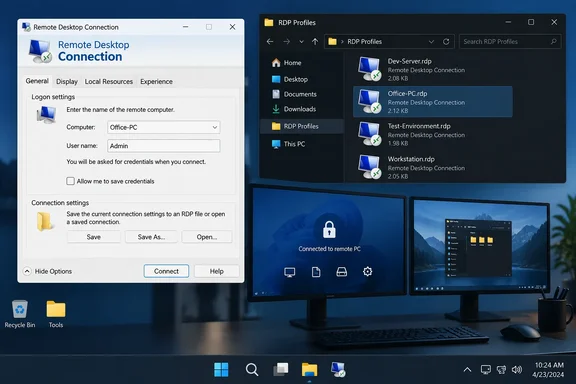Open Tools folder on desktop
The image size is (576, 384).
pos(56,313)
